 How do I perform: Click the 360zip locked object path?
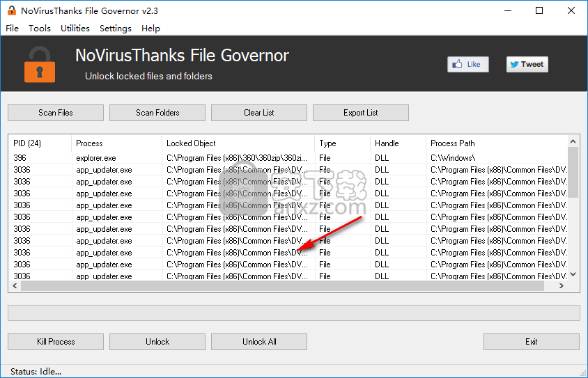click(x=237, y=158)
